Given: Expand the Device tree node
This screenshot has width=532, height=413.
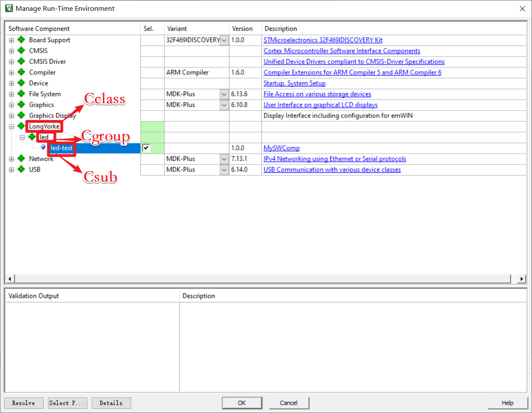Looking at the screenshot, I should click(x=12, y=83).
